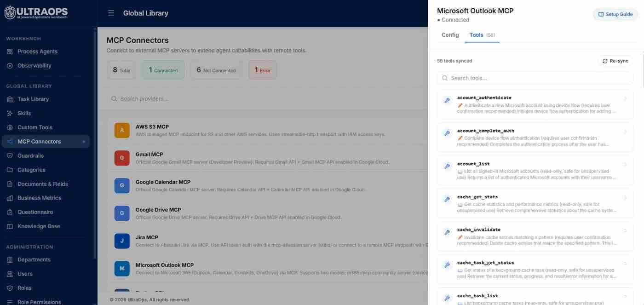
Task: Switch to the Config tab
Action: (450, 35)
